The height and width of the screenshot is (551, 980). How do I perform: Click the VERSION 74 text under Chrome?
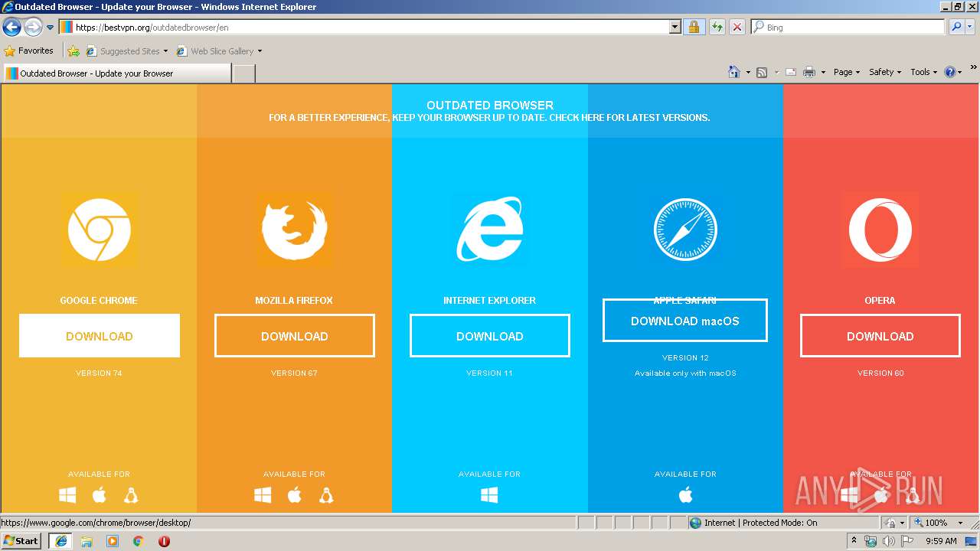99,373
